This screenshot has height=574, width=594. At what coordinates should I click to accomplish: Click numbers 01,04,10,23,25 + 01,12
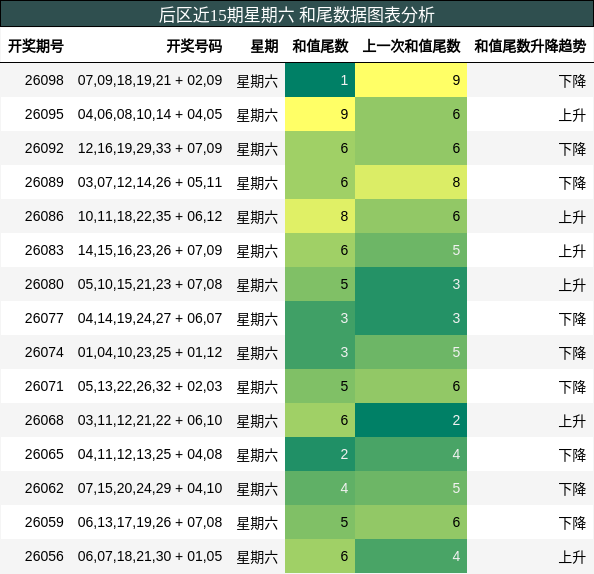[150, 352]
